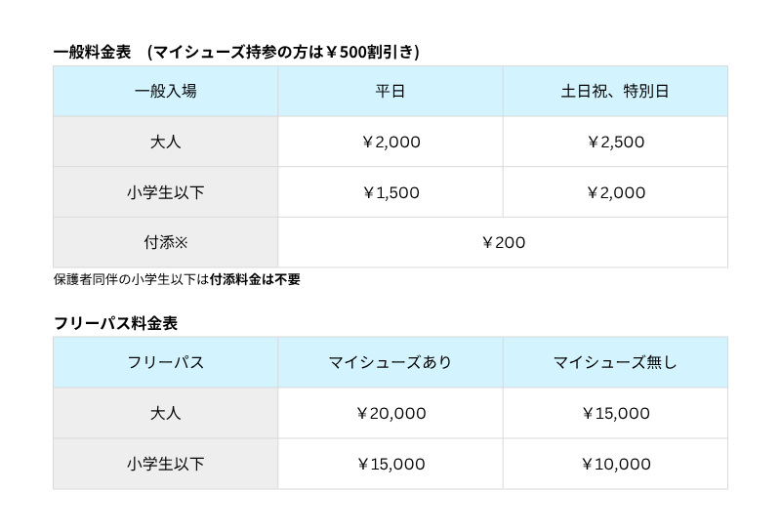The height and width of the screenshot is (532, 781).
Task: Click the ¥10,000 child free pass price
Action: (x=615, y=464)
